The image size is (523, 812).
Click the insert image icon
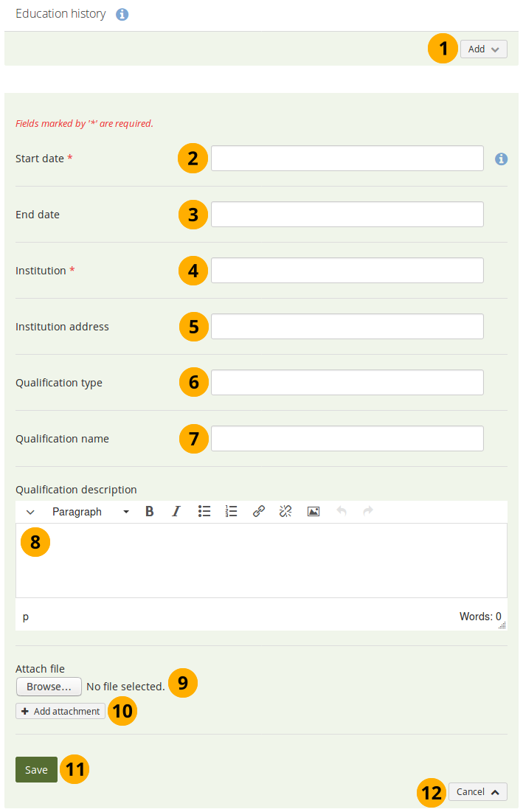click(x=314, y=512)
